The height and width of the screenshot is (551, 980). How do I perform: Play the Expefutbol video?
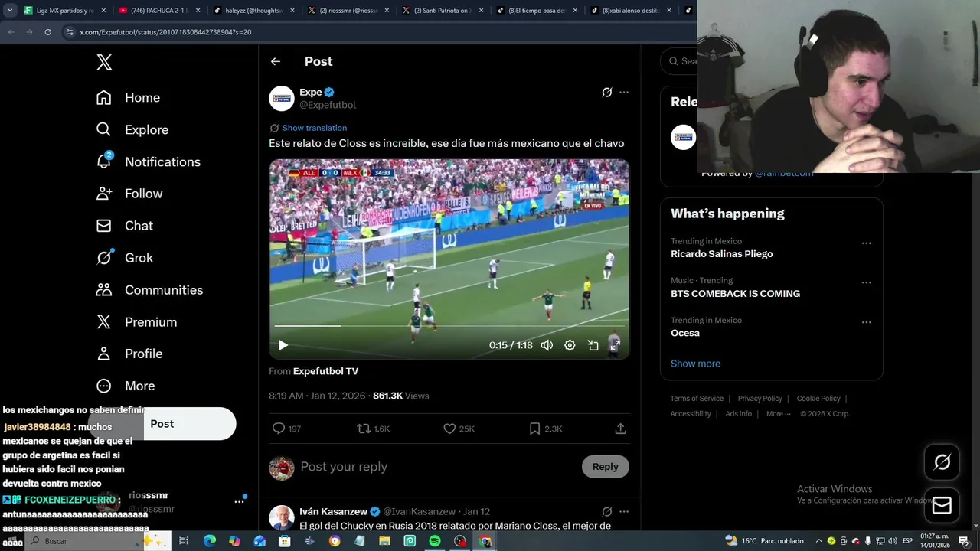pyautogui.click(x=283, y=345)
